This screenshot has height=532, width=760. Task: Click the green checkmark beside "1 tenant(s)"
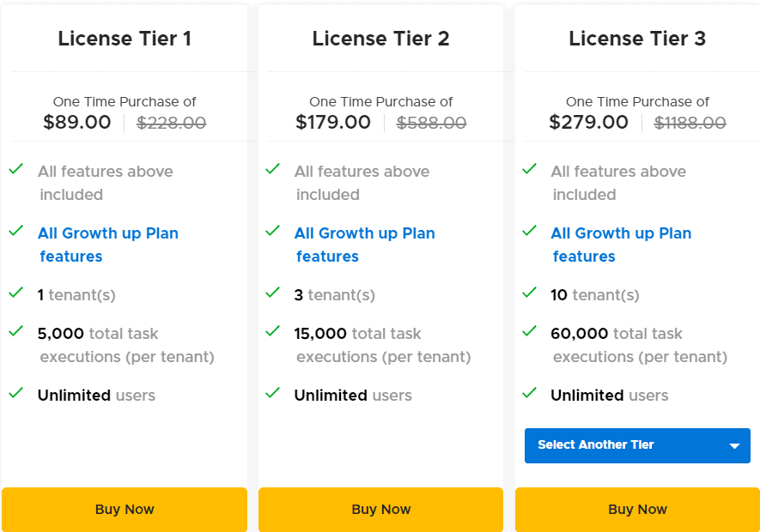tap(15, 294)
